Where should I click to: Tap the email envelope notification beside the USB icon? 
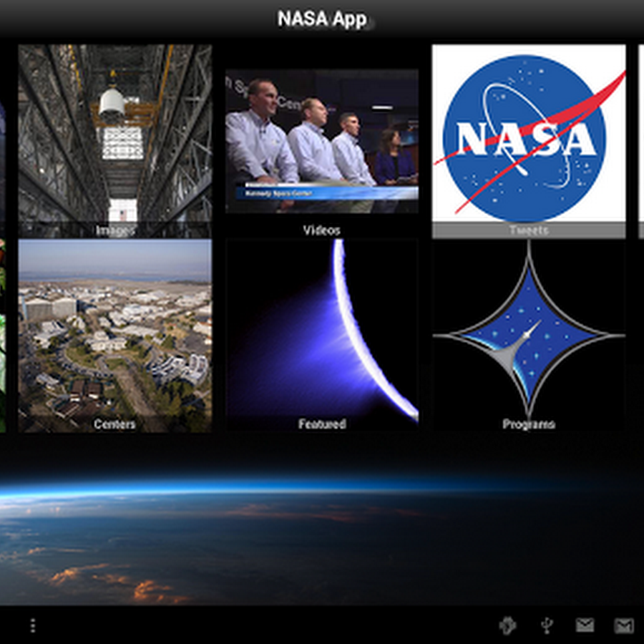tap(585, 625)
